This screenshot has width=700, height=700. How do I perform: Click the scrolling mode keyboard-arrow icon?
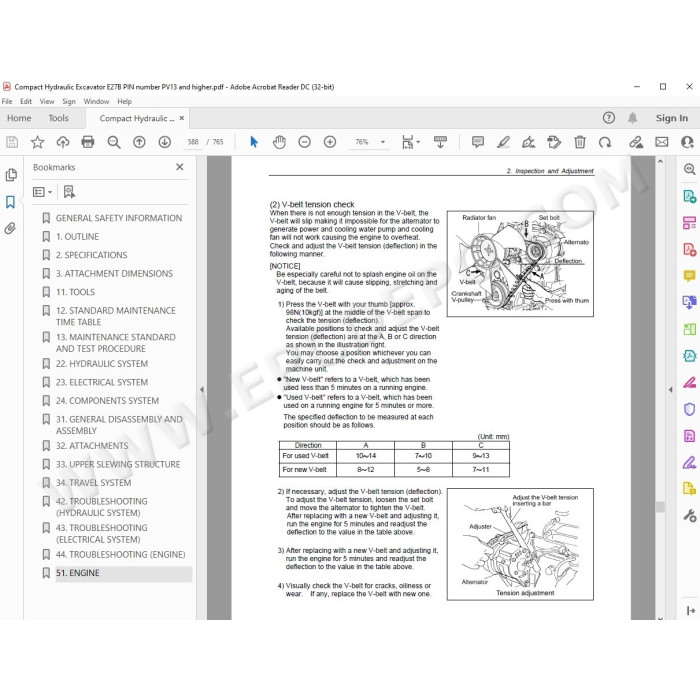tap(440, 142)
